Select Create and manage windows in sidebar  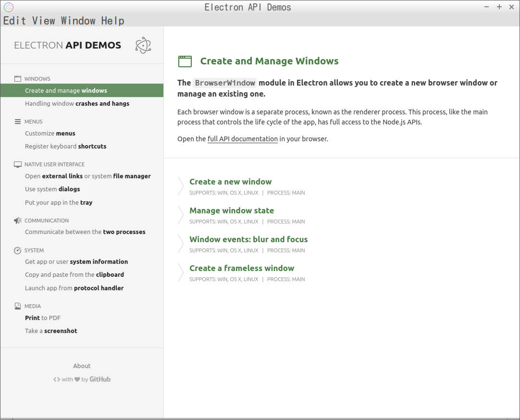pyautogui.click(x=82, y=90)
